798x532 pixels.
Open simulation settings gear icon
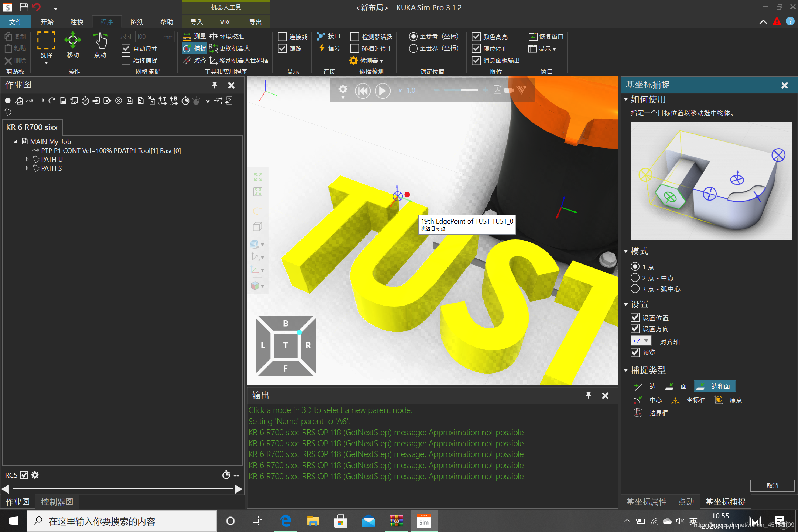343,90
